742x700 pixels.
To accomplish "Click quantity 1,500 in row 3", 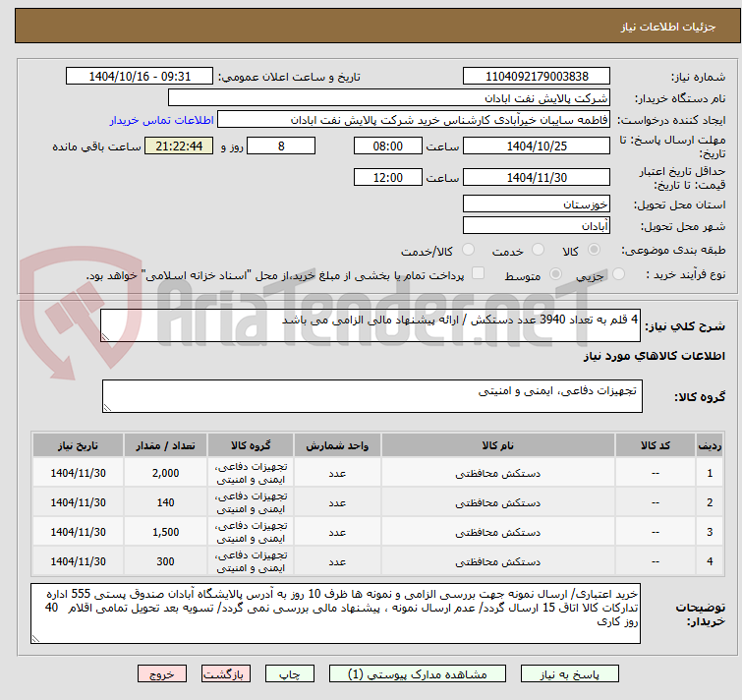I will coord(166,532).
